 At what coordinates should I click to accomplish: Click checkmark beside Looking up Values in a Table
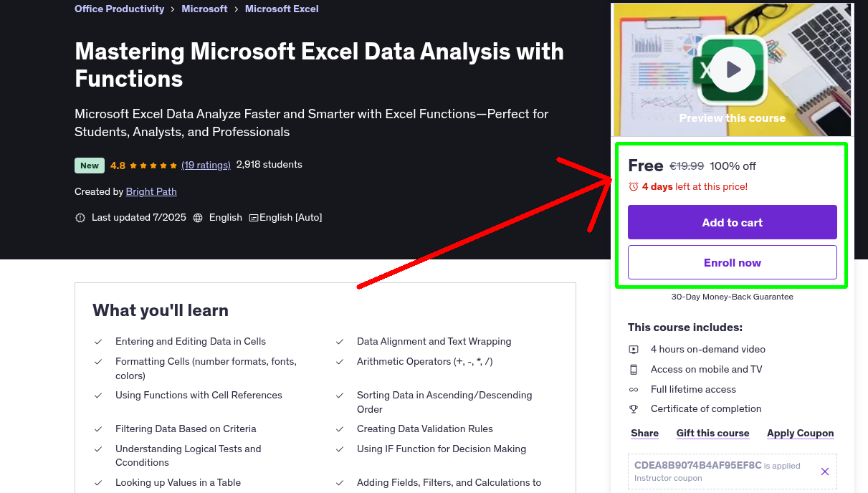click(99, 483)
